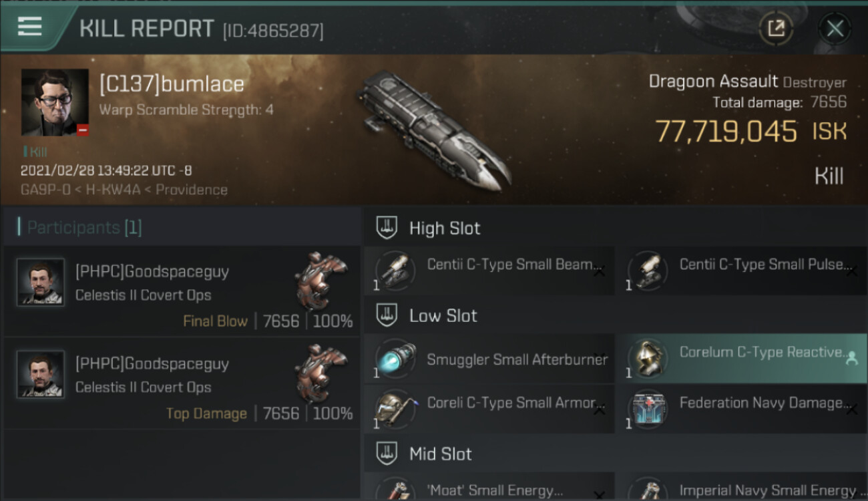The height and width of the screenshot is (501, 868).
Task: Open the hamburger menu icon
Action: point(30,27)
